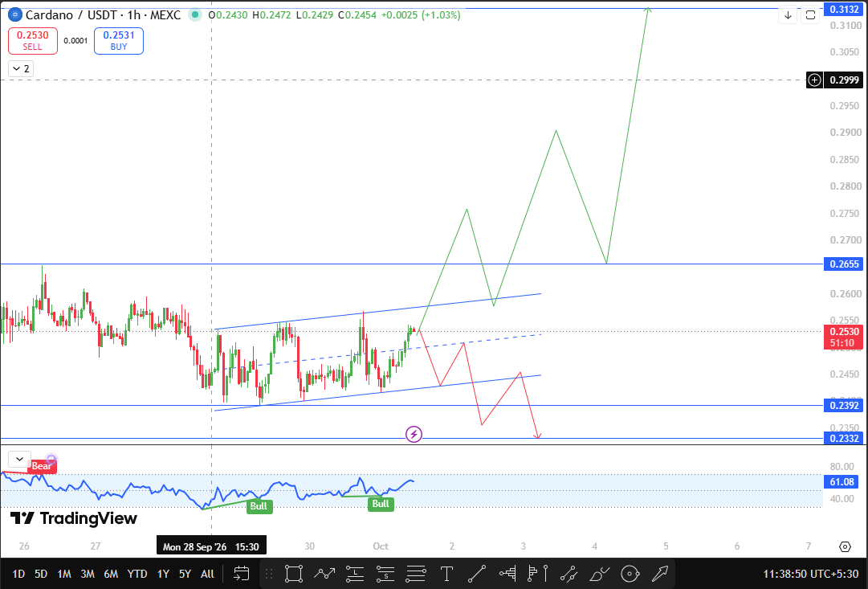868x589 pixels.
Task: Click the 0.2392 price line label
Action: [844, 406]
